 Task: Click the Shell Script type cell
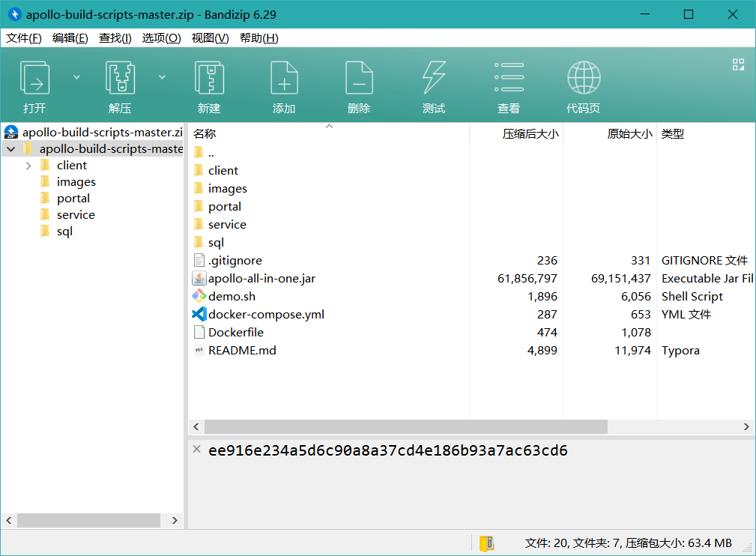click(x=692, y=297)
